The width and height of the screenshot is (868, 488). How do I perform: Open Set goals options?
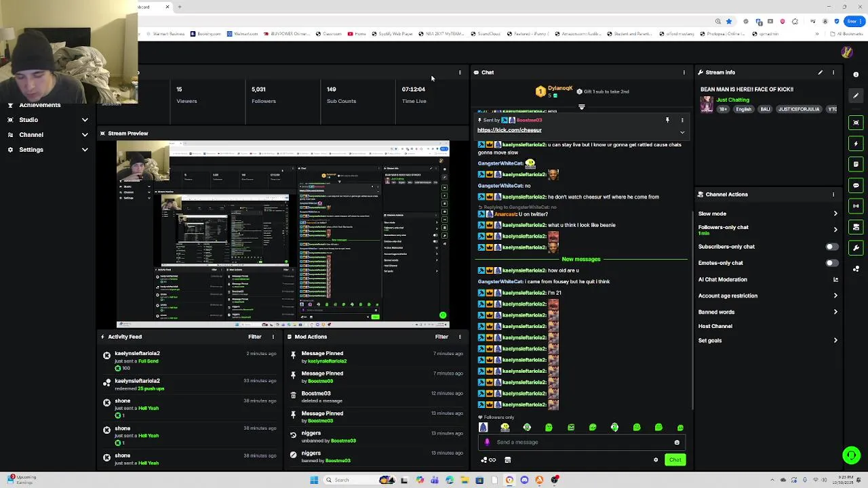(x=768, y=340)
